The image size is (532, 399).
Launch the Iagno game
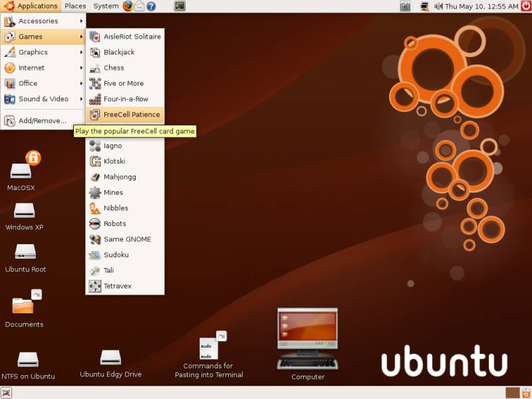pyautogui.click(x=125, y=146)
